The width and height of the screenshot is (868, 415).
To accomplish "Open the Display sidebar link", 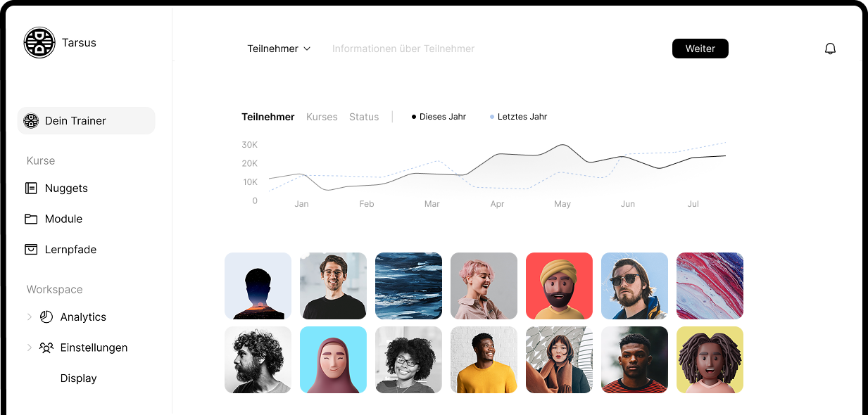I will coord(78,378).
